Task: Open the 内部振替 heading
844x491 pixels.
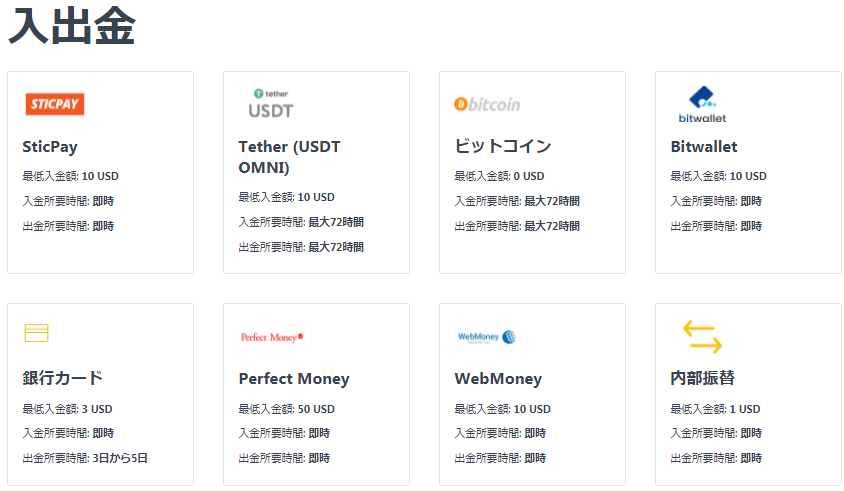Action: tap(702, 378)
